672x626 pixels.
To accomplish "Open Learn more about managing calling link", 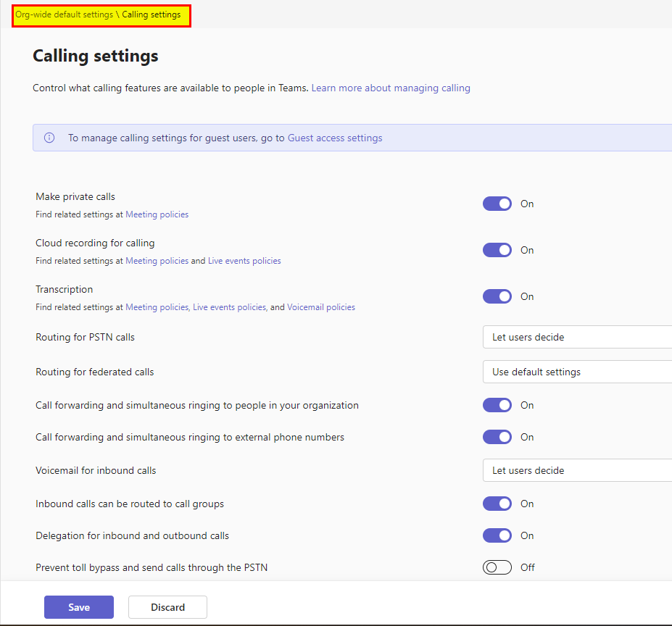I will pos(391,88).
